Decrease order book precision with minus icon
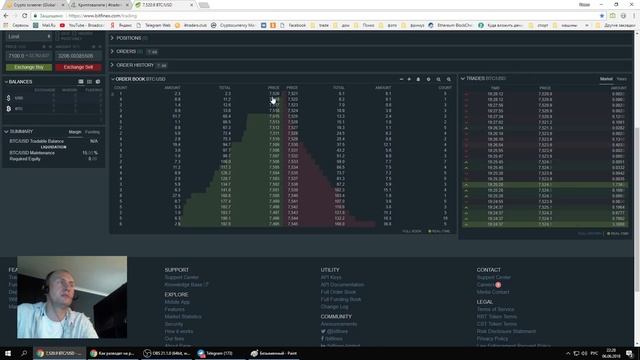 pos(401,79)
